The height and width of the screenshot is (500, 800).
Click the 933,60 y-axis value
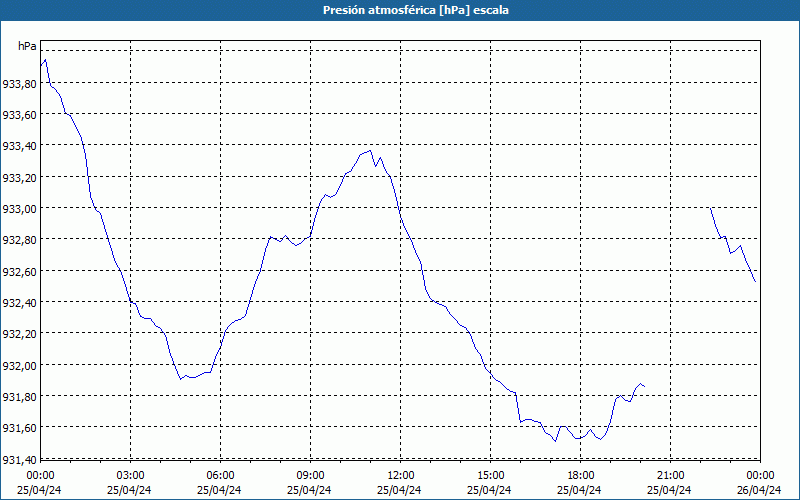click(19, 115)
